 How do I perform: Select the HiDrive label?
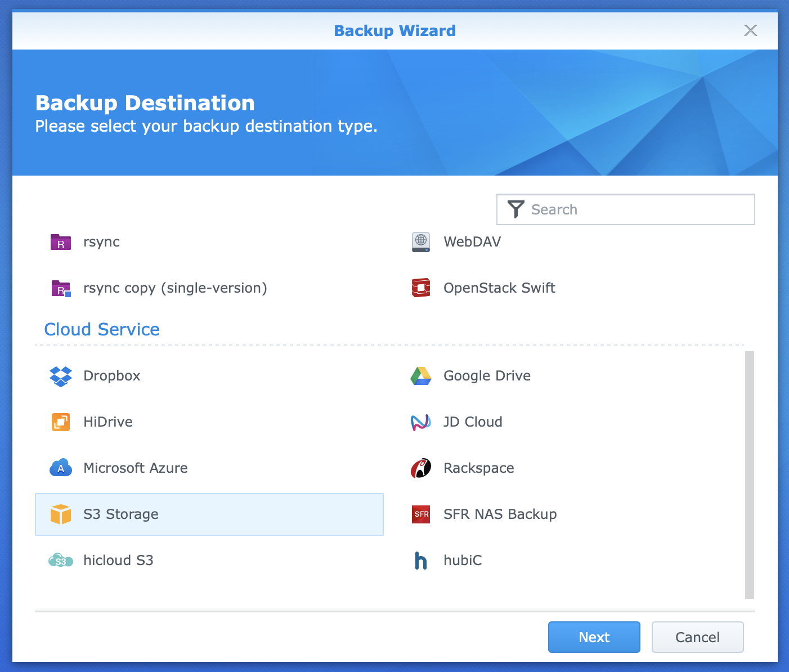point(108,422)
